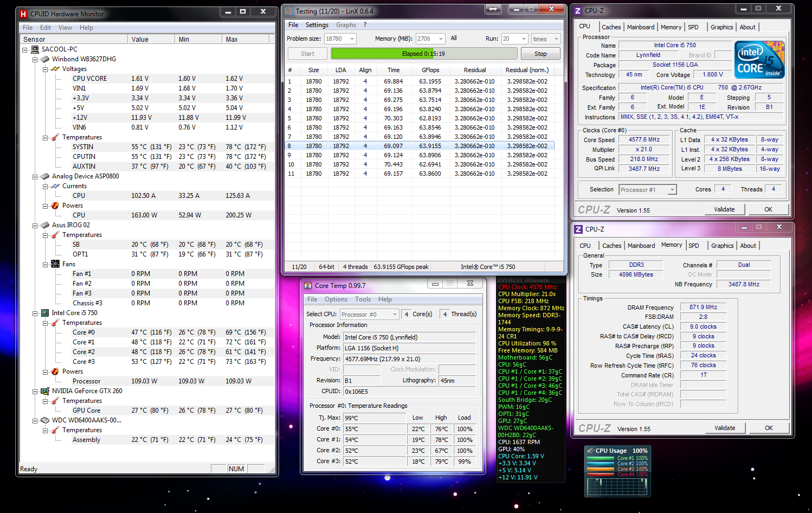Click the Intel Core i5 logo in CPU-Z

tap(760, 60)
